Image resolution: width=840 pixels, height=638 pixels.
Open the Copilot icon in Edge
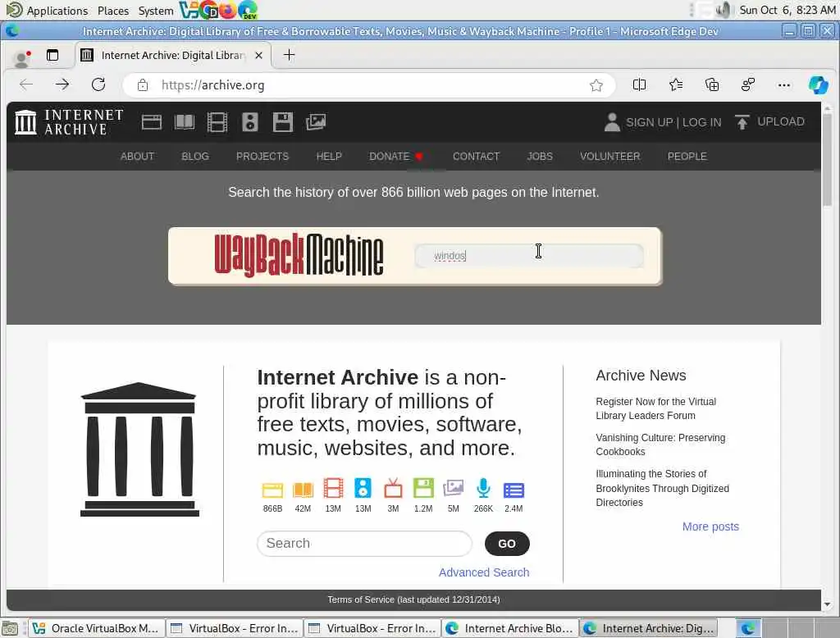click(818, 84)
